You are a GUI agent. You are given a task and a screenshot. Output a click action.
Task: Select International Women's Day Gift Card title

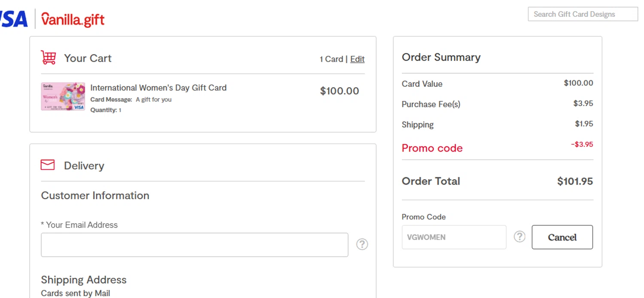pos(158,88)
